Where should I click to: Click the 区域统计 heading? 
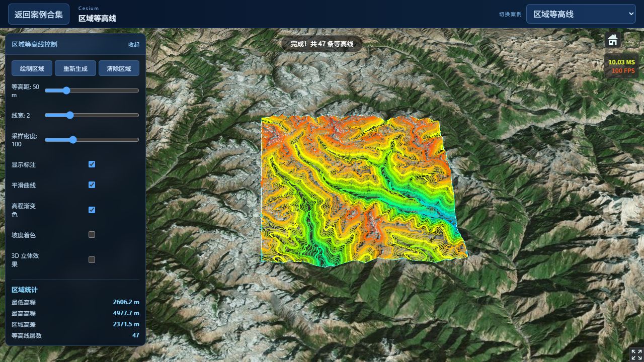tap(25, 290)
